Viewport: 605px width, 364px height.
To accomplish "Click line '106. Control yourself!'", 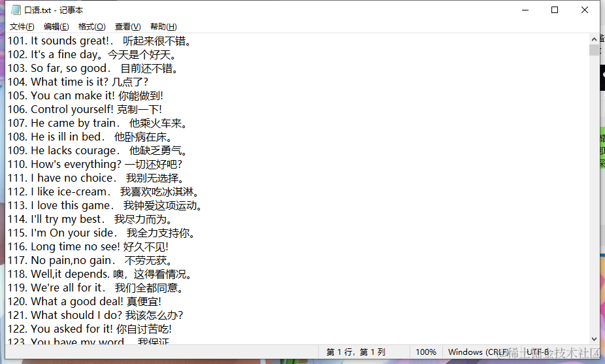I will pyautogui.click(x=85, y=109).
